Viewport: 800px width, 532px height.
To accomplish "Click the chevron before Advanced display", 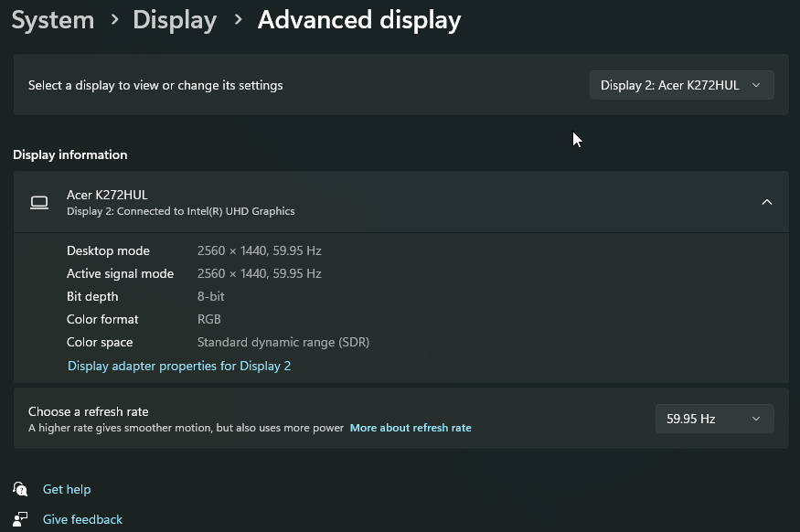I will click(238, 19).
